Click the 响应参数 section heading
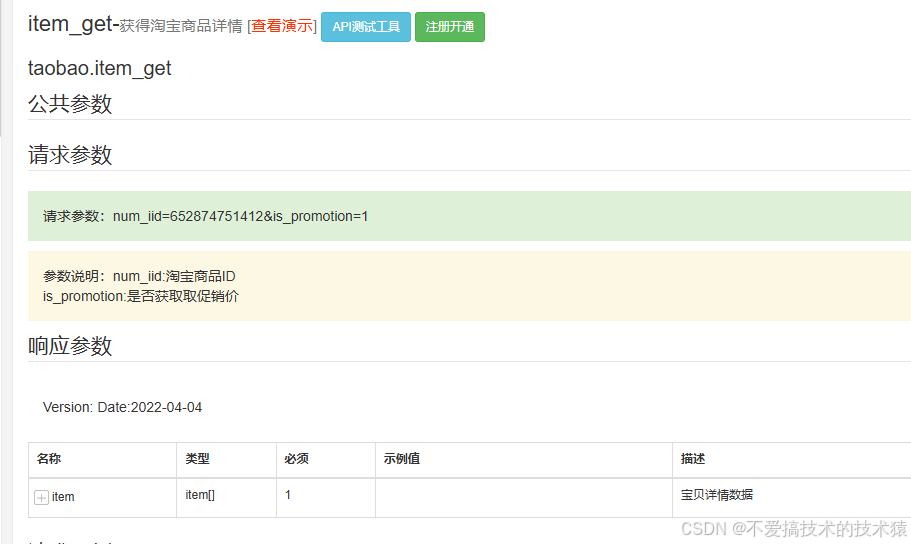This screenshot has height=544, width=911. pyautogui.click(x=70, y=346)
